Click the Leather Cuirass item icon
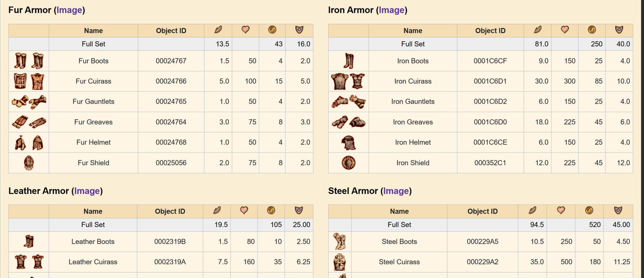The height and width of the screenshot is (278, 644). (x=29, y=262)
